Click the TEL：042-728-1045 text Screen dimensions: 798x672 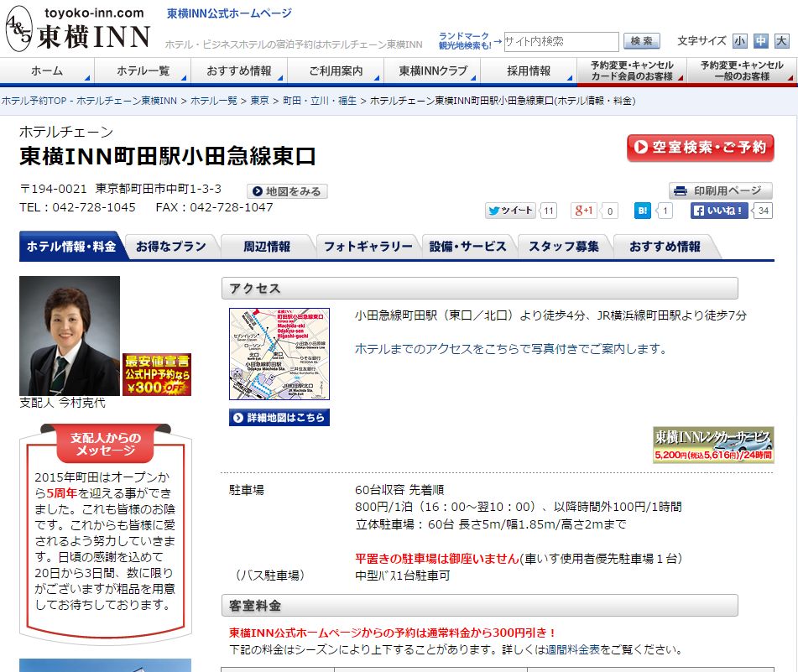pyautogui.click(x=77, y=207)
